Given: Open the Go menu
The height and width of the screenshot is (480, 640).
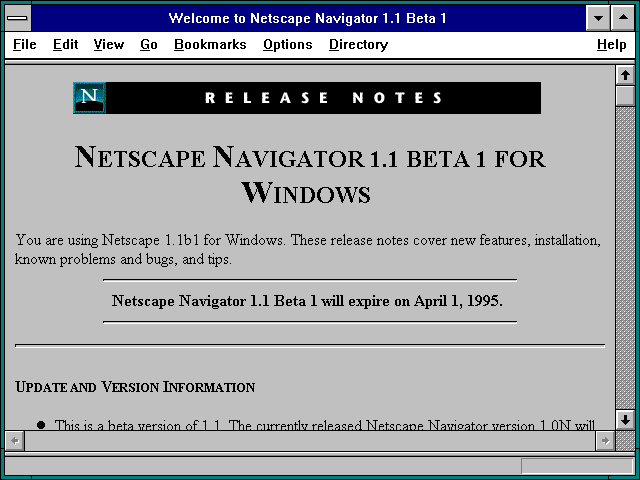Looking at the screenshot, I should click(149, 44).
